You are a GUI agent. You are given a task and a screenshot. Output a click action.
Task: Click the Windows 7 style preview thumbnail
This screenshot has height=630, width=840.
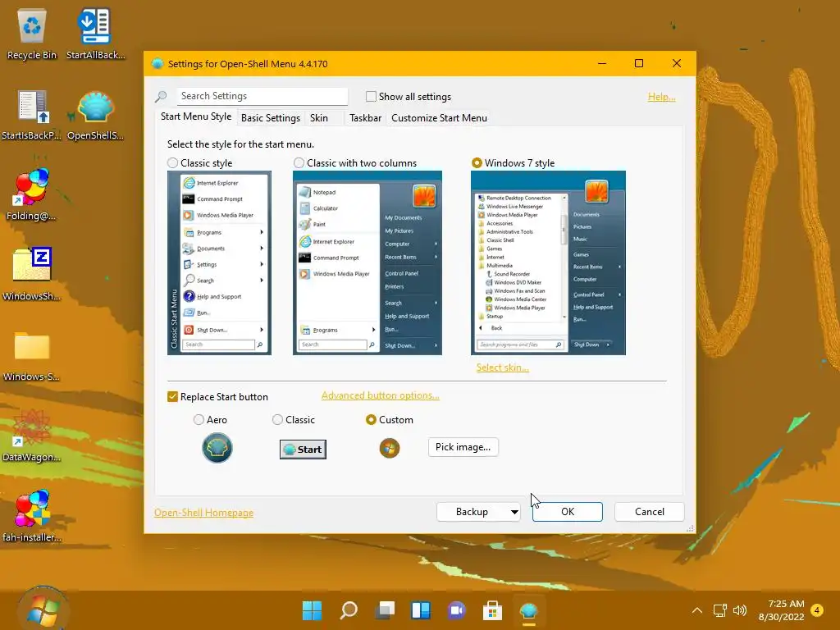coord(548,262)
